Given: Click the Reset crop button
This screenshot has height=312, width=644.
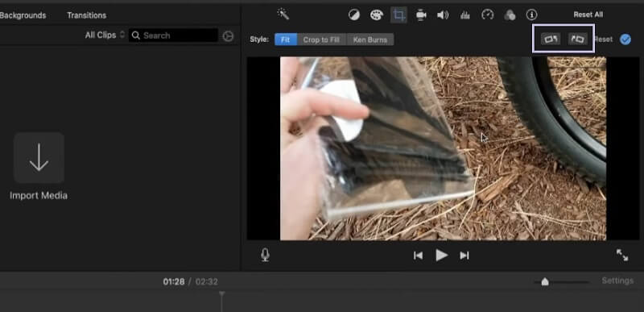Looking at the screenshot, I should (603, 40).
